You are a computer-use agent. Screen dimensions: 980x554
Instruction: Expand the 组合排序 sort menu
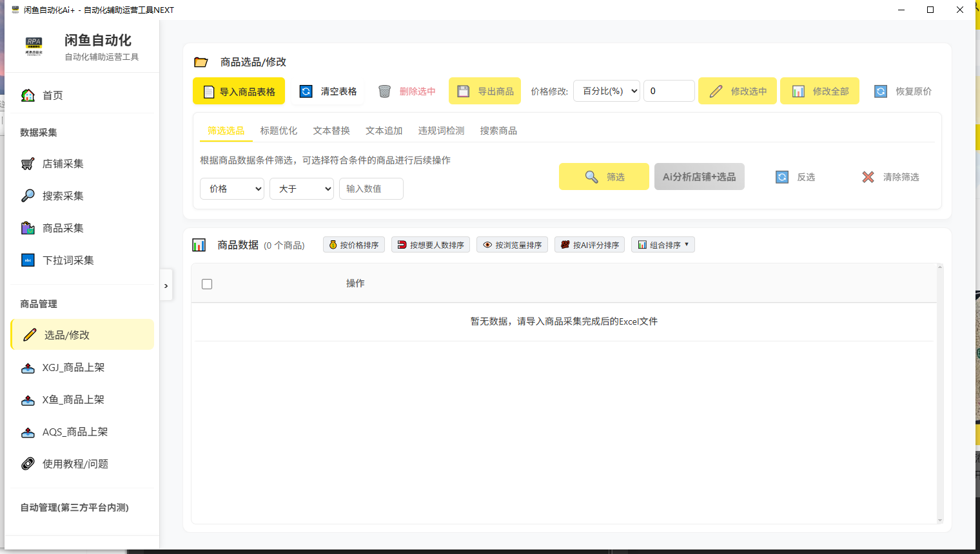(663, 245)
